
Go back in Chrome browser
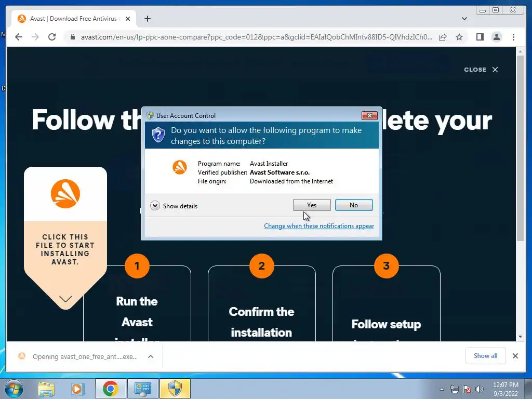[x=19, y=37]
